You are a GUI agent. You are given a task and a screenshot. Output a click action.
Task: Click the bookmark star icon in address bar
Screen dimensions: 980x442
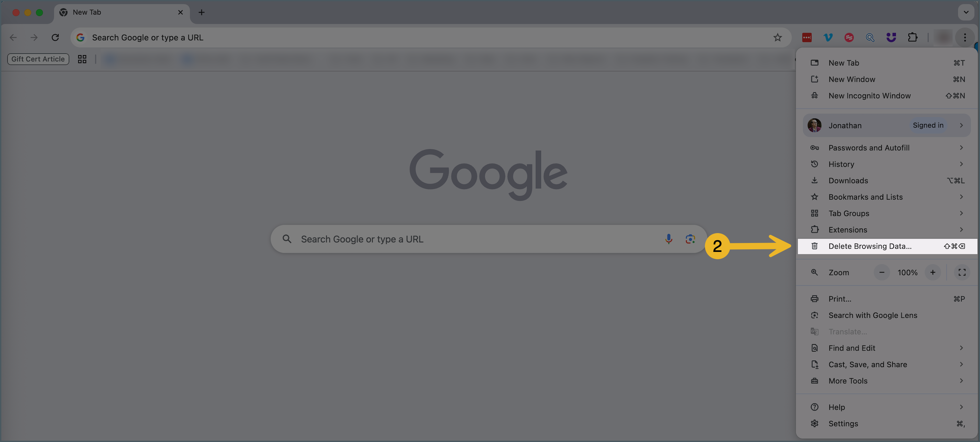pos(777,37)
